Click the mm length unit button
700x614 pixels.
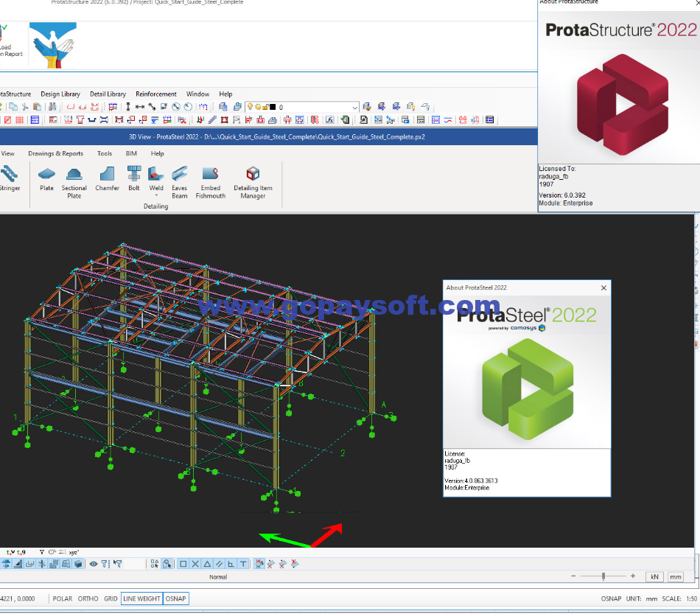tap(676, 577)
